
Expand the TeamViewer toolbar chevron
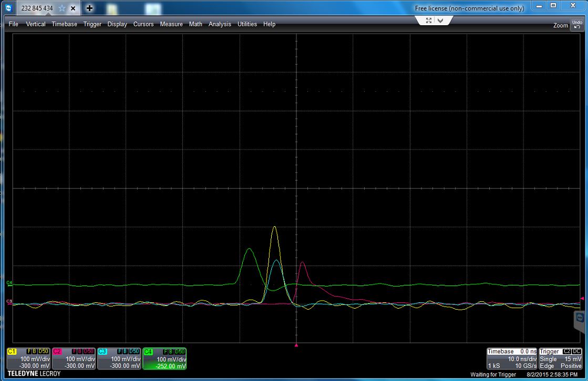pos(441,20)
